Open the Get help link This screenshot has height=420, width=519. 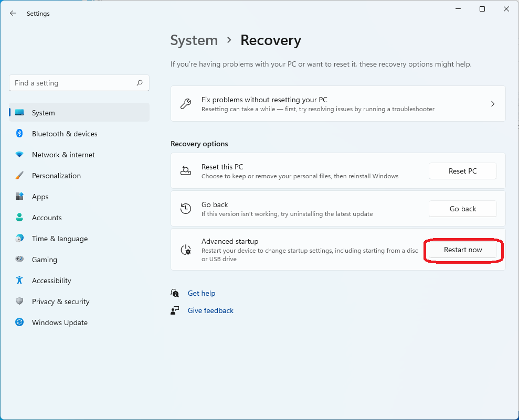(x=201, y=293)
